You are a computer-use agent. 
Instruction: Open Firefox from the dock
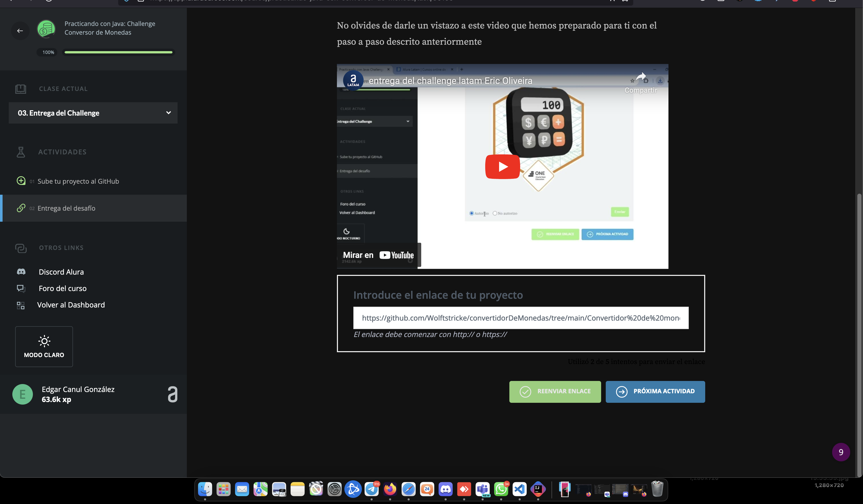[x=390, y=489]
